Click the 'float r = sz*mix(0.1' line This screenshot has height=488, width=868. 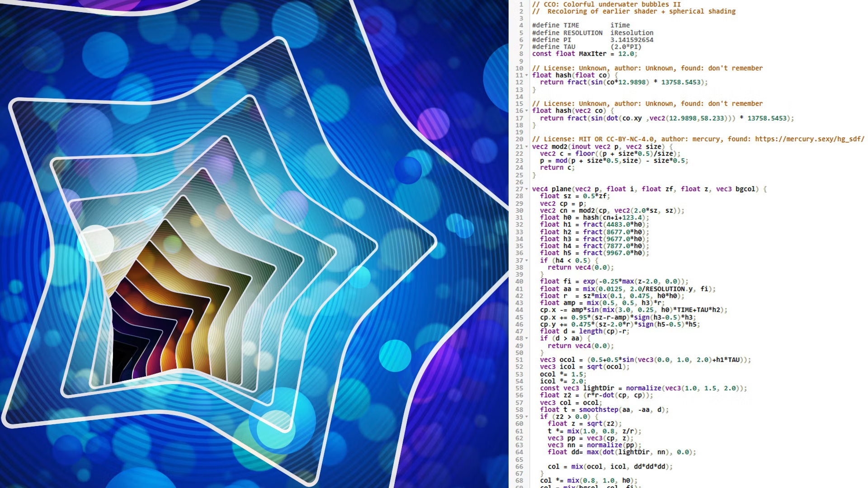click(x=612, y=296)
